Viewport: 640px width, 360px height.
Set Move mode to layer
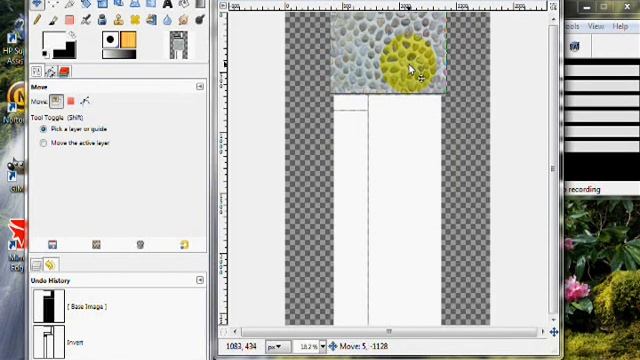click(x=56, y=101)
